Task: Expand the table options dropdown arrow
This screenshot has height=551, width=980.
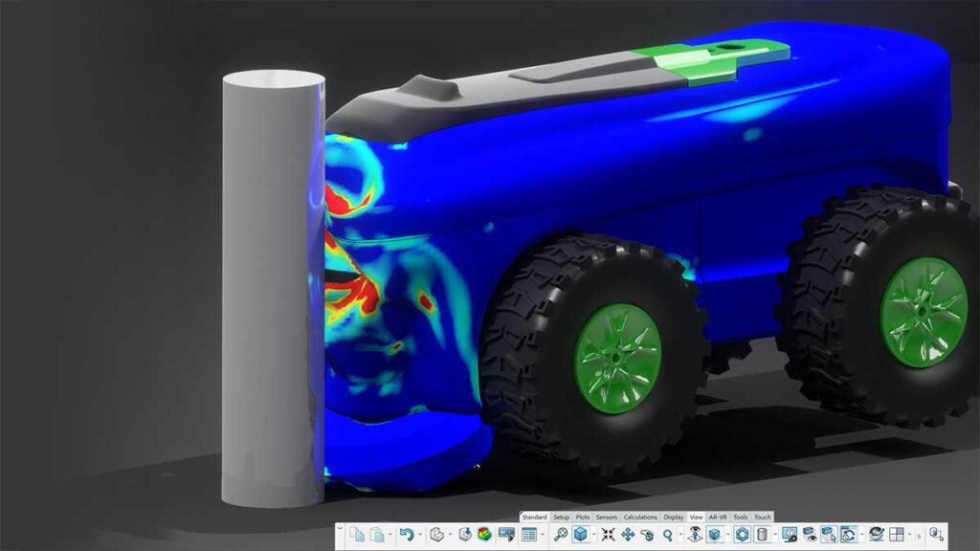Action: coord(542,535)
